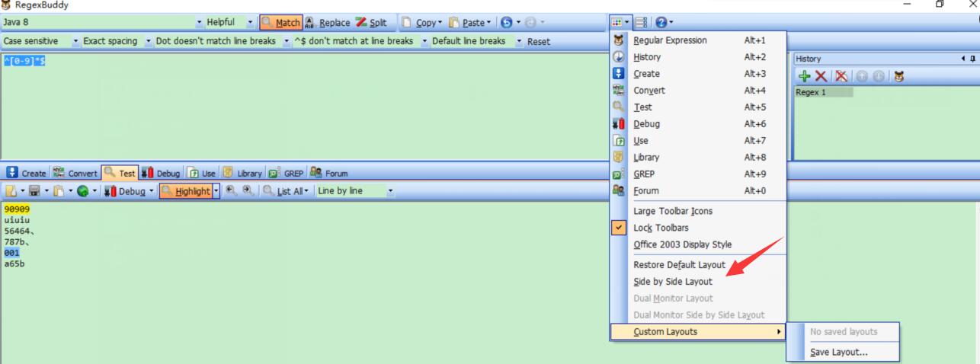Toggle Case sensitive option
The height and width of the screenshot is (364, 980).
click(40, 41)
